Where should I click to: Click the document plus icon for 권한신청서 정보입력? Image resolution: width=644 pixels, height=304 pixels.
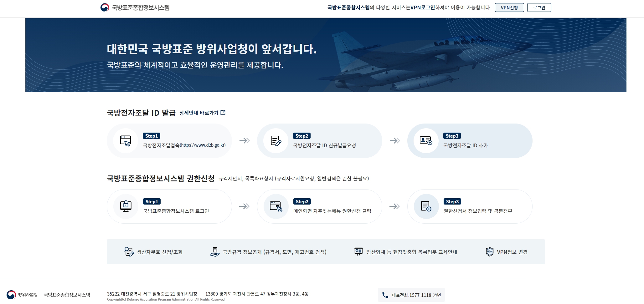(426, 206)
